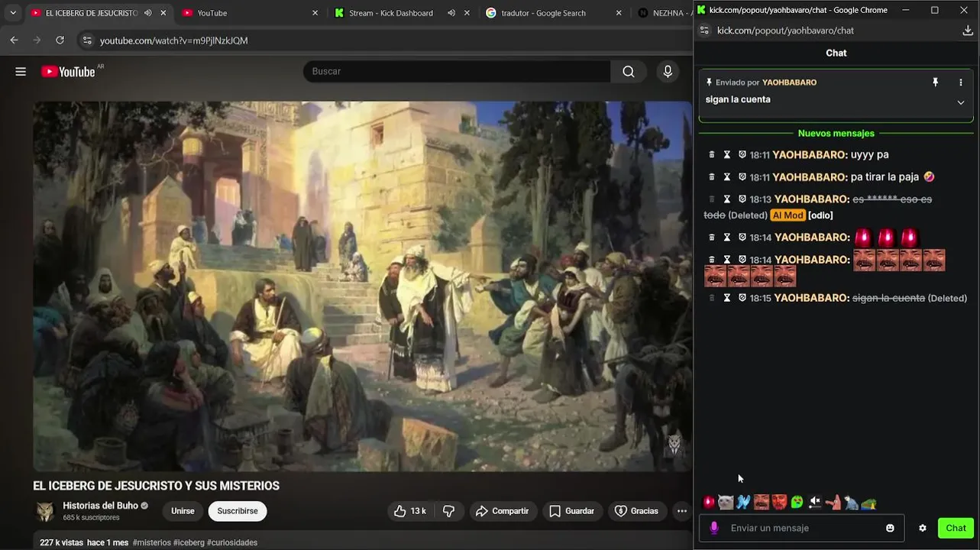Viewport: 980px width, 550px height.
Task: Go to YouTube home via logo
Action: coord(68,71)
